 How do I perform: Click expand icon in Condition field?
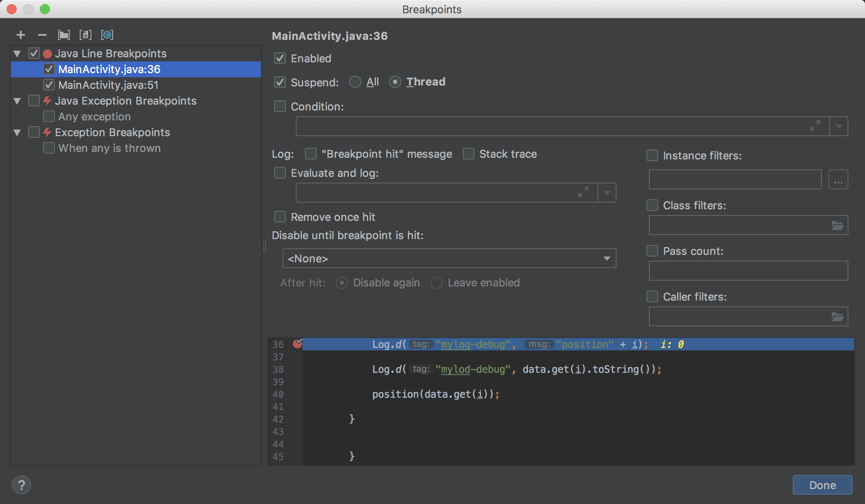point(815,126)
